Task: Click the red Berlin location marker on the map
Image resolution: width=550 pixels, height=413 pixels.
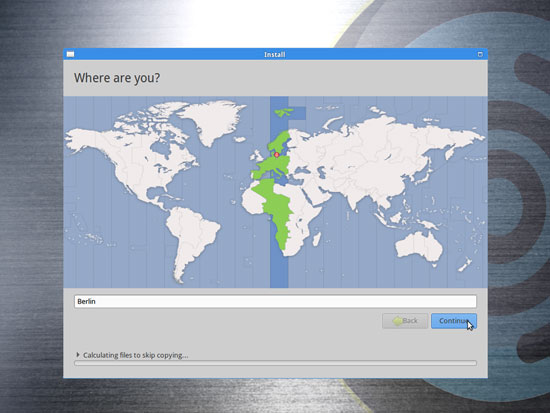Action: (276, 155)
